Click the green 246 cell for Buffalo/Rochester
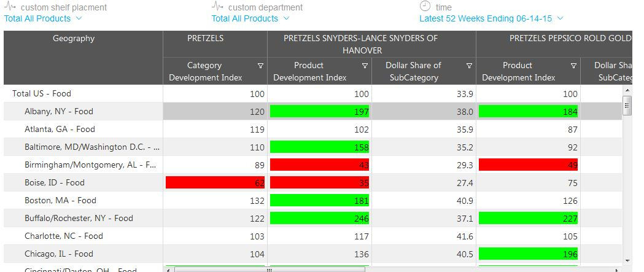The height and width of the screenshot is (272, 644). (x=319, y=219)
